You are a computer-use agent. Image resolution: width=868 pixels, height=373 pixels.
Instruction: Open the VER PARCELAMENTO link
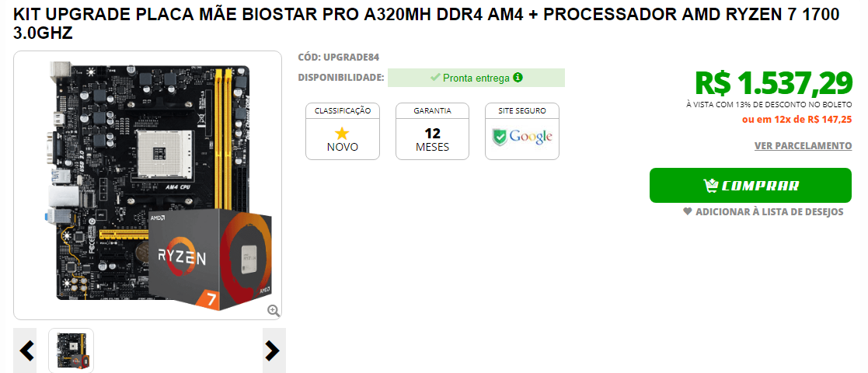click(x=803, y=145)
